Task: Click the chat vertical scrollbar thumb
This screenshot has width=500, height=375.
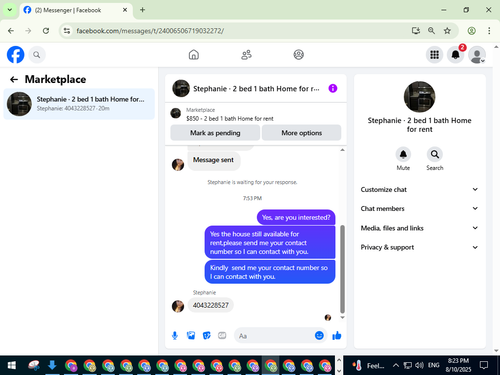Action: click(x=342, y=269)
